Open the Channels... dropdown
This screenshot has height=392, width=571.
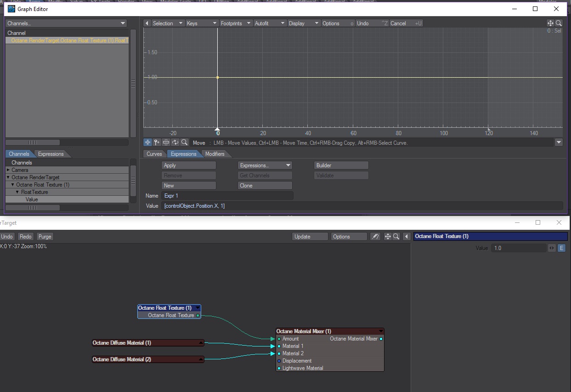click(x=66, y=23)
